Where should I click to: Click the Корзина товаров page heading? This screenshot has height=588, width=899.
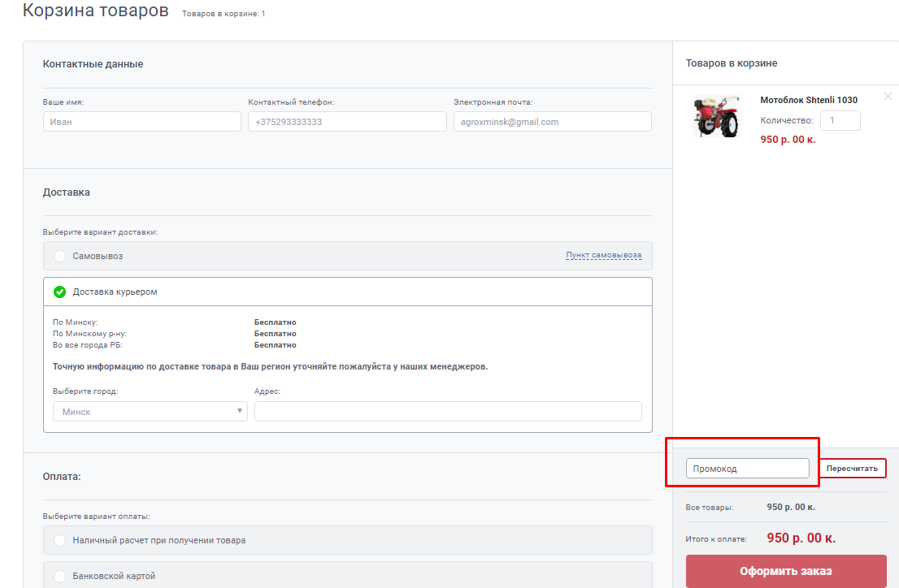(x=96, y=11)
